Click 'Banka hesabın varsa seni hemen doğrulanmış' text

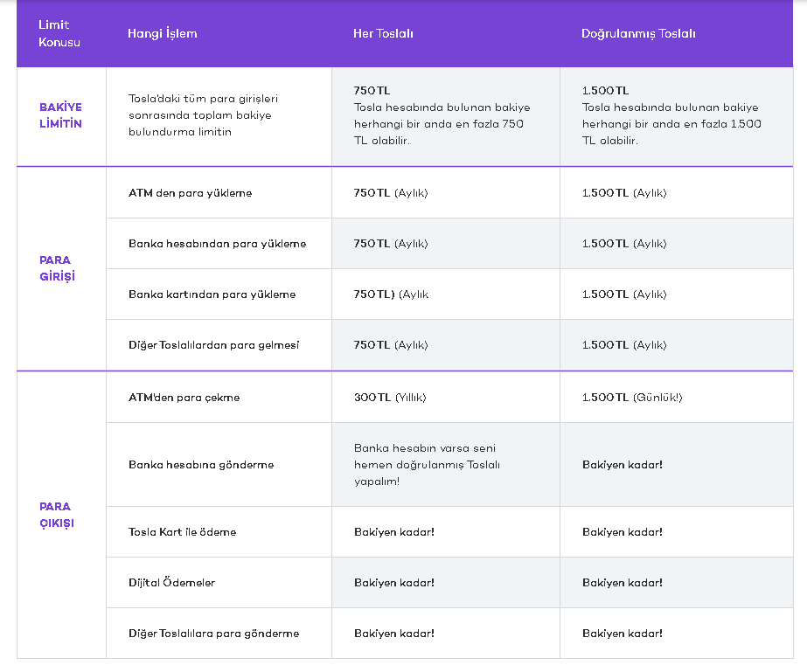coord(427,465)
